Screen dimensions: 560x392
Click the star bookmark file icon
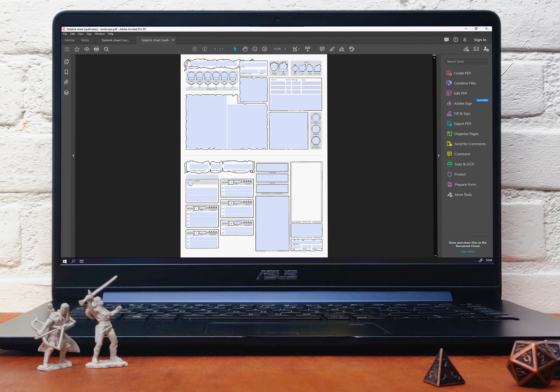click(x=77, y=49)
